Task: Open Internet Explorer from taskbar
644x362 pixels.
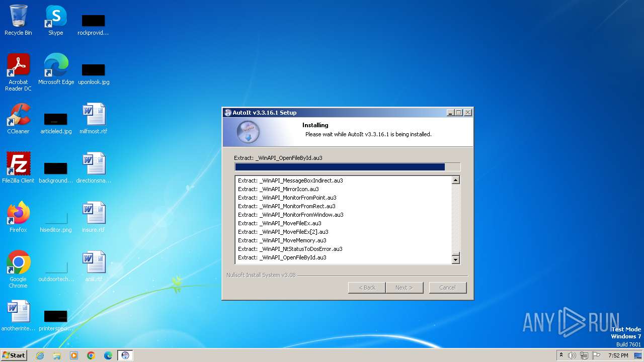Action: click(40, 355)
